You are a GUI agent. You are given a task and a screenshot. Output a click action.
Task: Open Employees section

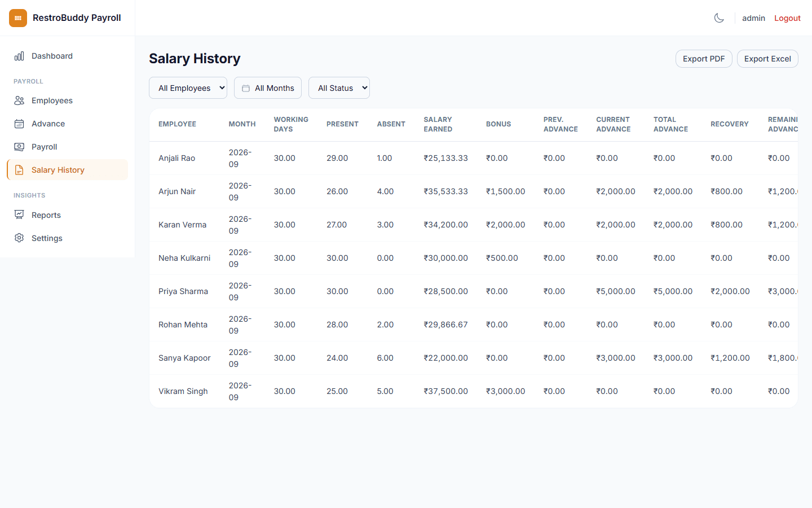click(x=67, y=100)
